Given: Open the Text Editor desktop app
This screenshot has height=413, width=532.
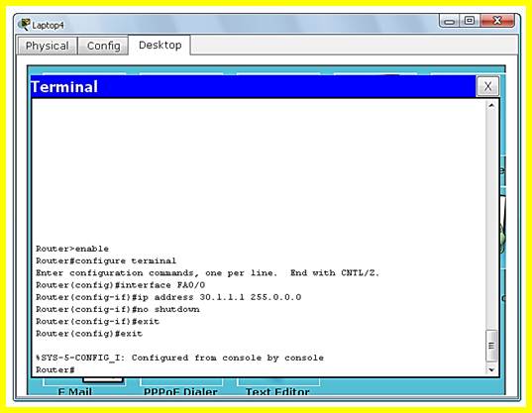Looking at the screenshot, I should click(x=277, y=391).
